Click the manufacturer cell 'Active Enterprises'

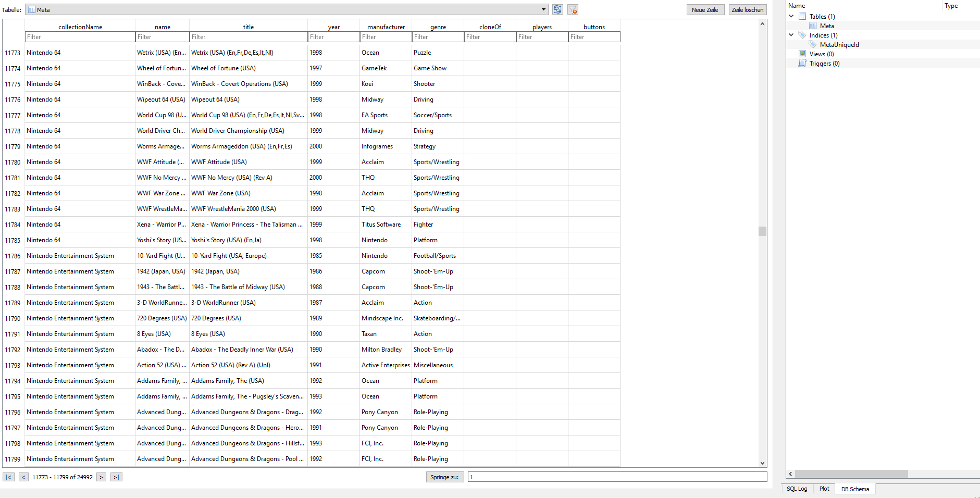(386, 365)
